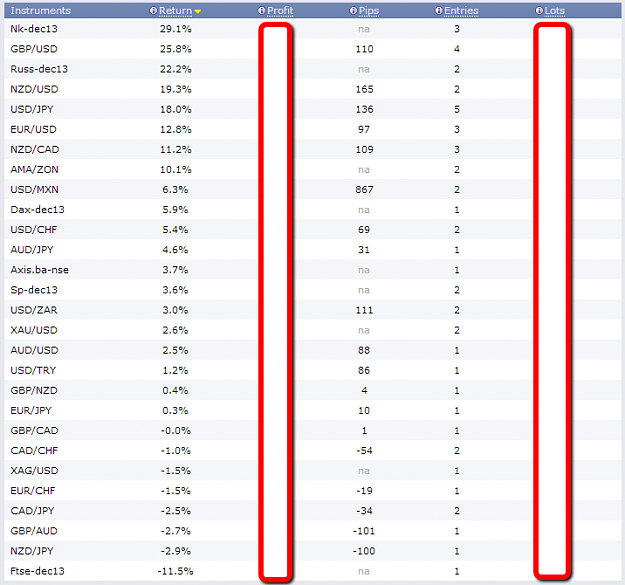Select the EUR/JPY instrument name

31,410
